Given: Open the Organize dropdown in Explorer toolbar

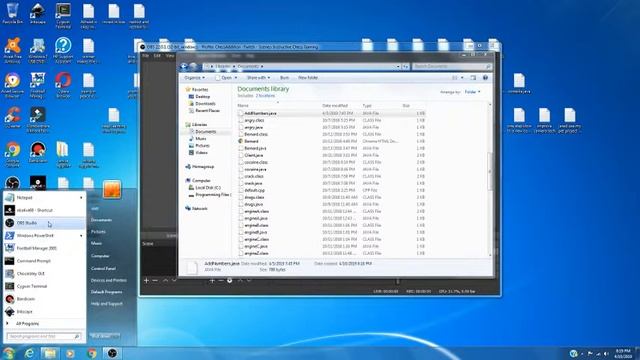Looking at the screenshot, I should pos(194,78).
